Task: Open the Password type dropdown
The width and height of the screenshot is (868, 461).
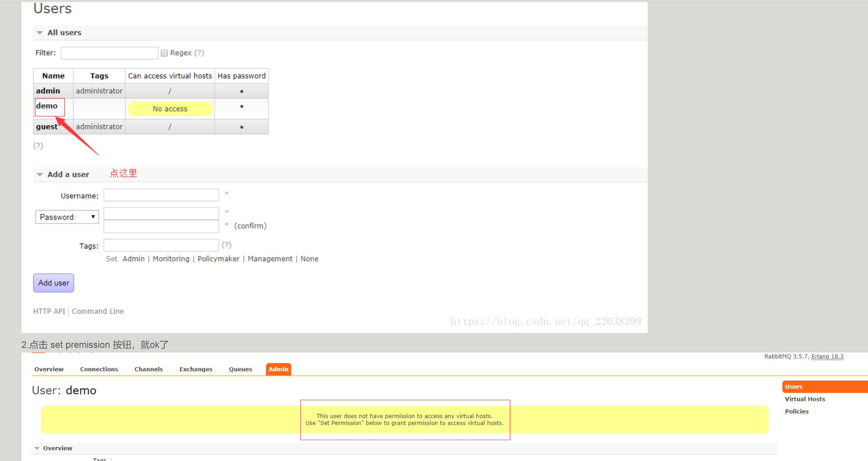Action: click(67, 217)
